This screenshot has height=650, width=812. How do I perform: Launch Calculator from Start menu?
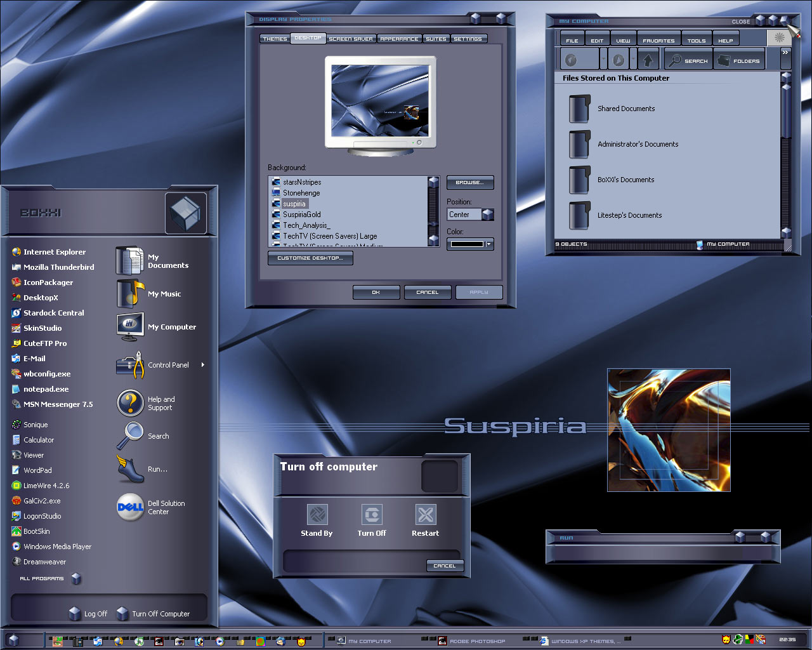(x=33, y=440)
